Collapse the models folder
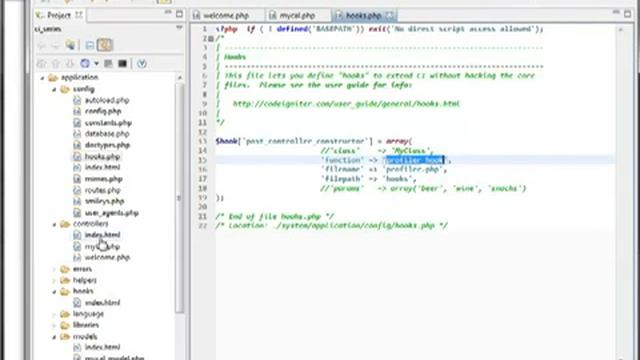Screen dimensions: 640x360 (x=54, y=337)
